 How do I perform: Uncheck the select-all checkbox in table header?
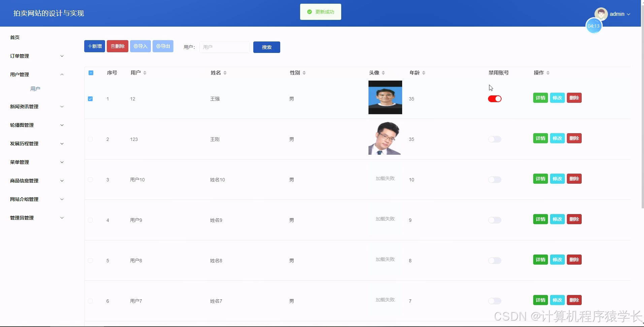91,72
